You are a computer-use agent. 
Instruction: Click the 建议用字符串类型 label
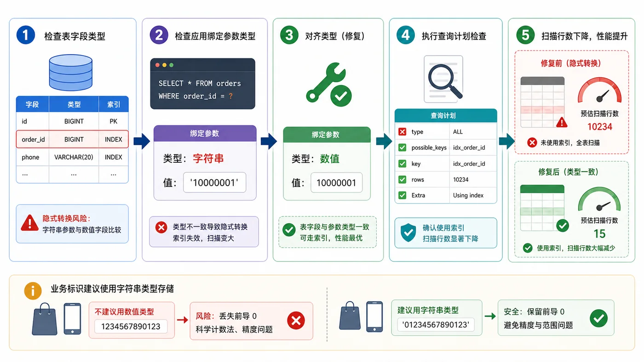pyautogui.click(x=428, y=310)
